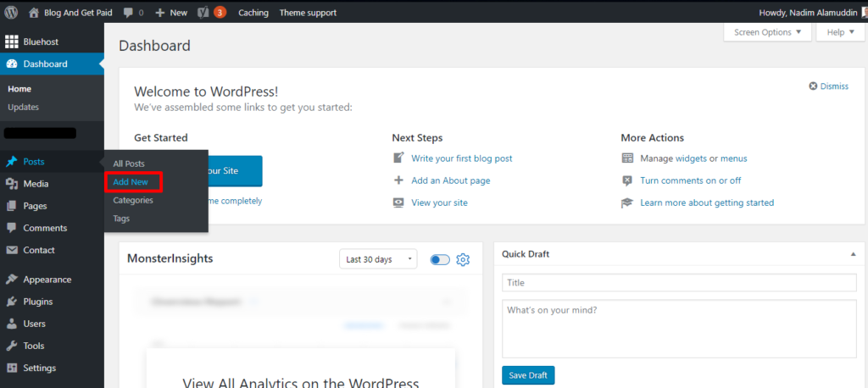Click the Posts pushpin icon
Viewport: 868px width, 388px height.
tap(12, 162)
